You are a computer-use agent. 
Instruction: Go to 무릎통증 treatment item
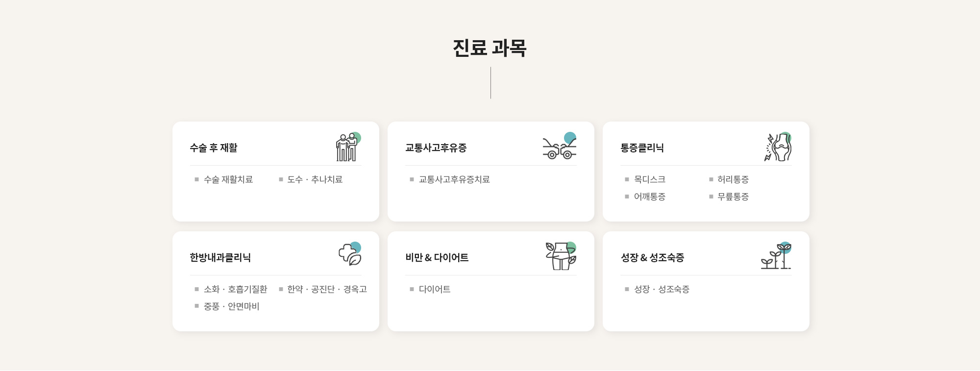[733, 197]
